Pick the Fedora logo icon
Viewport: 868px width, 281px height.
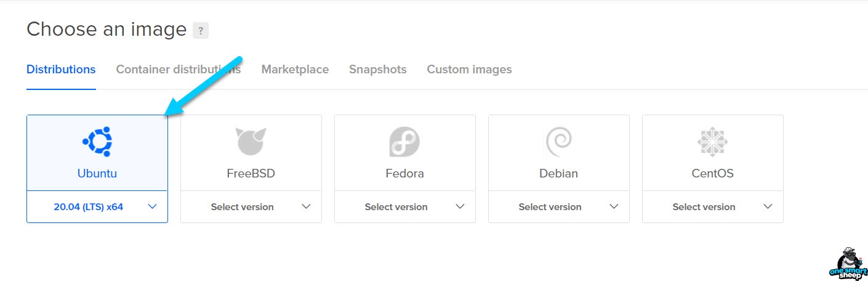(404, 142)
